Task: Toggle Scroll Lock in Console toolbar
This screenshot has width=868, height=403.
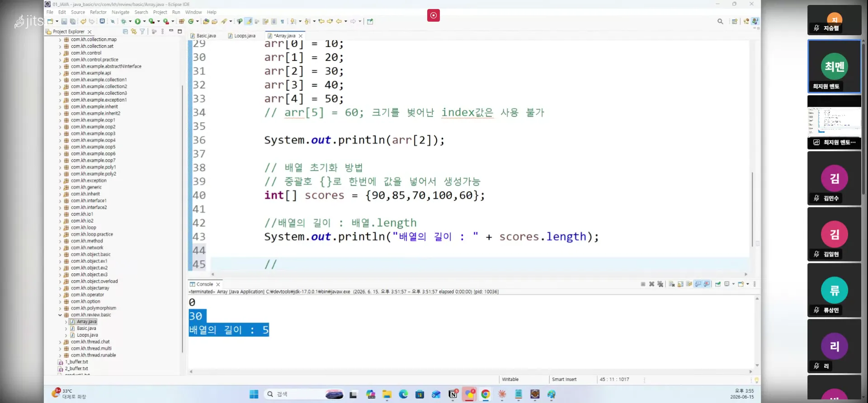Action: (x=680, y=284)
